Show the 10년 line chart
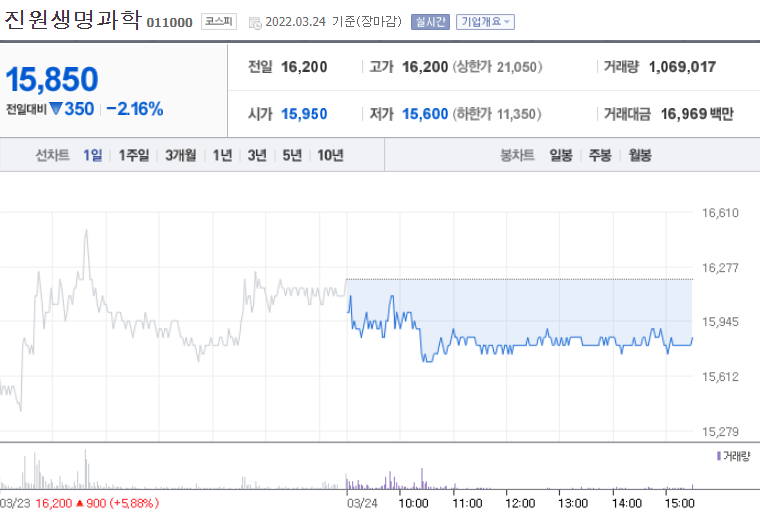Screen dimensions: 760x530 coord(330,155)
